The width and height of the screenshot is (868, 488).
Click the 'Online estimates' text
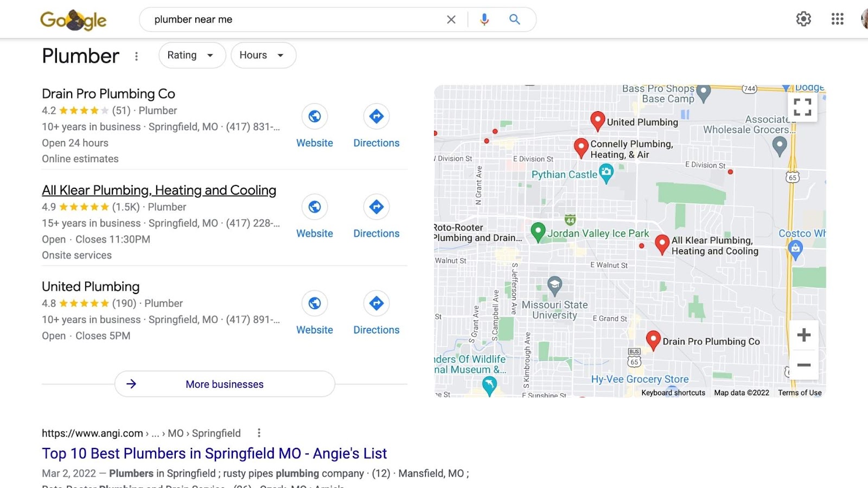[x=80, y=159]
